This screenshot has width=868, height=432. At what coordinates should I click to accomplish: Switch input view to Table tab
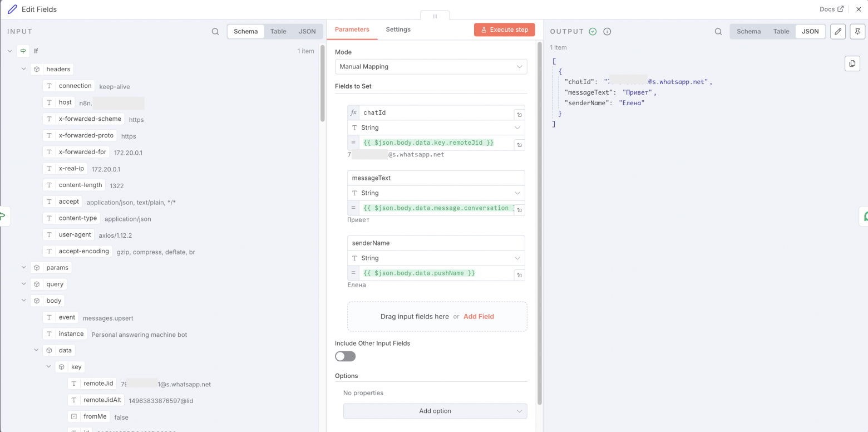coord(278,32)
